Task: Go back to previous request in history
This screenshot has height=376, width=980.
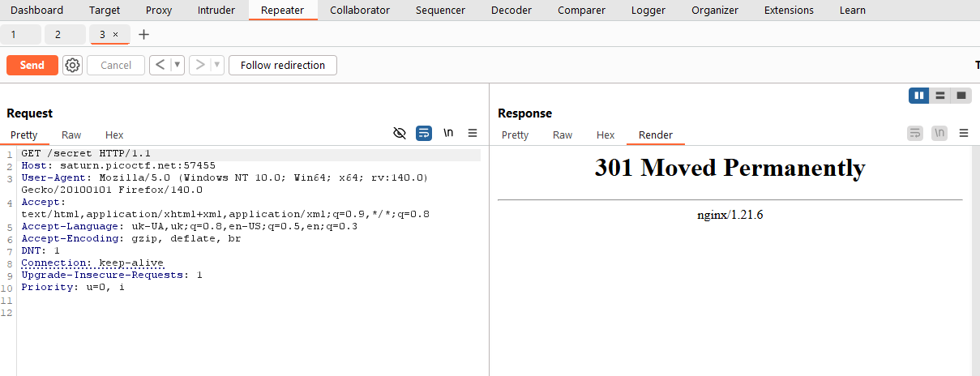Action: pos(160,66)
